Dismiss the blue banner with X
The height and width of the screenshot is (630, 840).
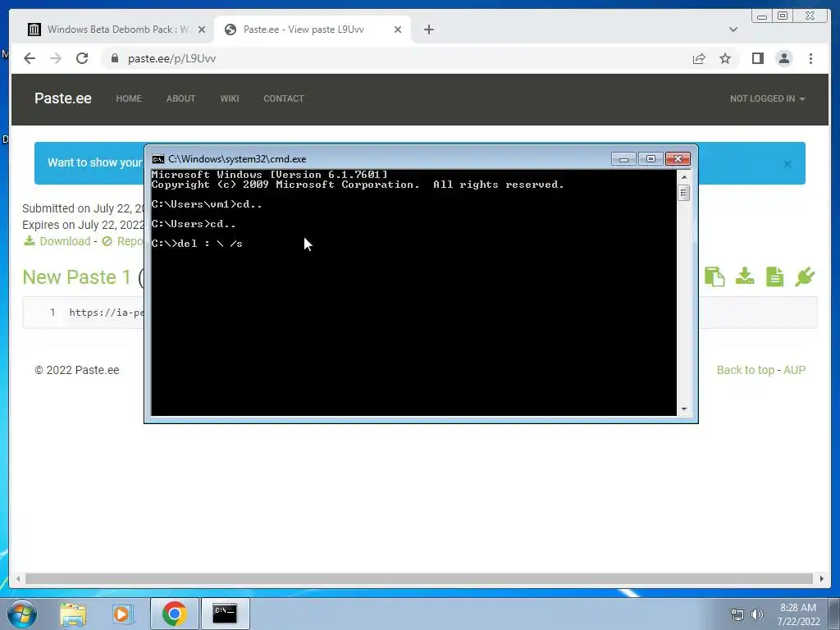click(787, 164)
